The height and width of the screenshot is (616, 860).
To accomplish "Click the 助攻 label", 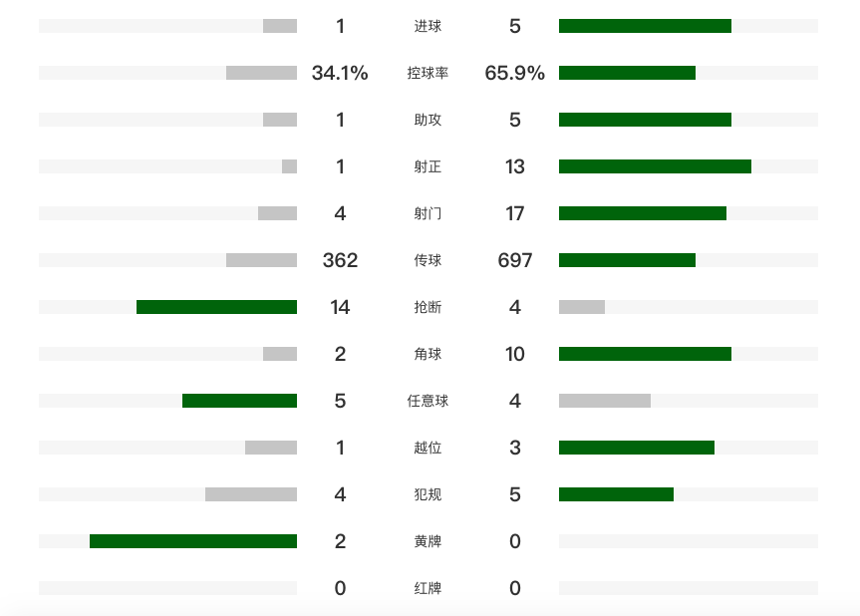I will click(428, 120).
